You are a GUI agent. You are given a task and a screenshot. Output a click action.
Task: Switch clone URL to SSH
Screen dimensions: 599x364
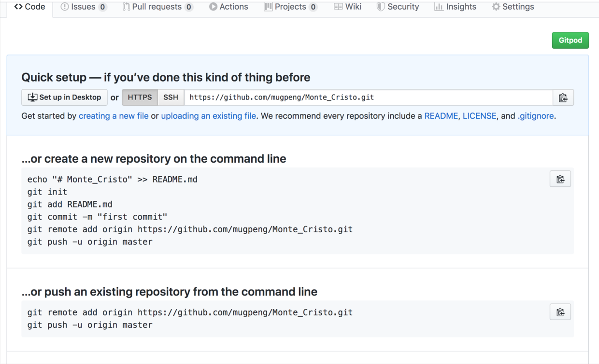171,98
